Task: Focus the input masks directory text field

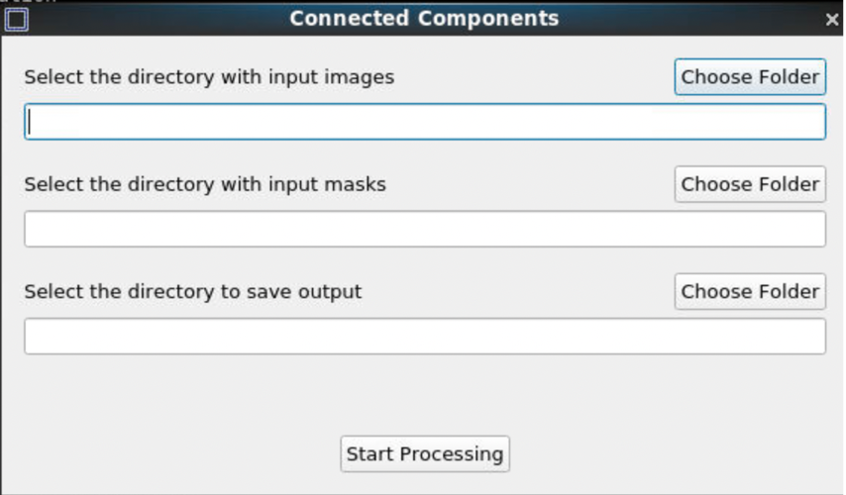Action: tap(425, 229)
